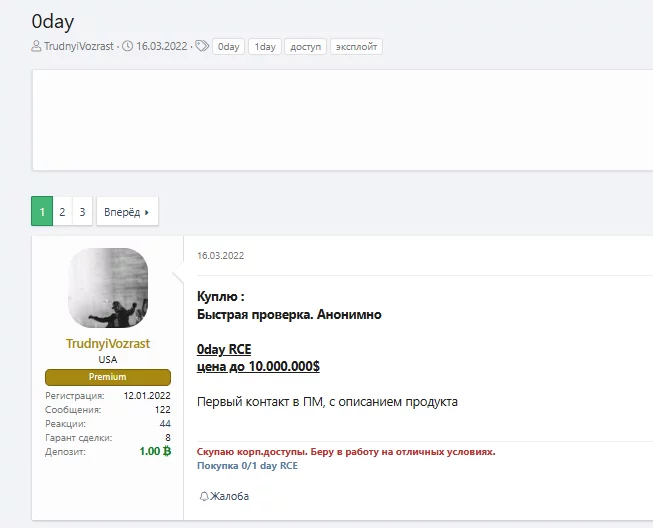Click the Вперёд next page button
Screen dimensions: 653x528
126,212
